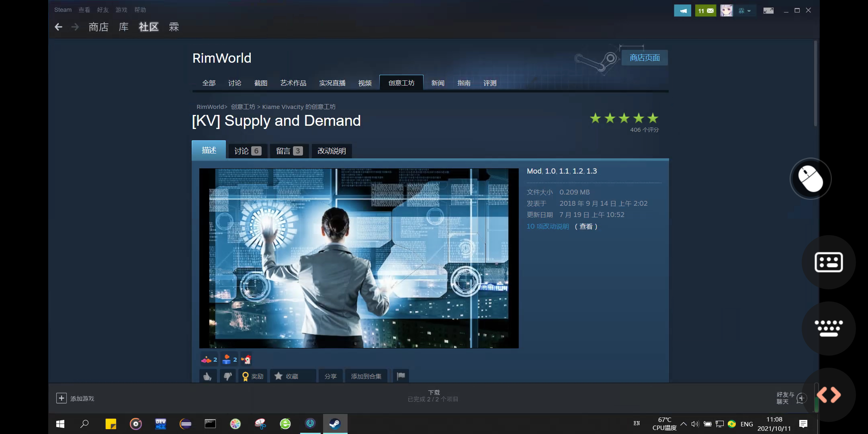Screen dimensions: 868x434
Task: Go to the 社区 community section
Action: pos(149,27)
